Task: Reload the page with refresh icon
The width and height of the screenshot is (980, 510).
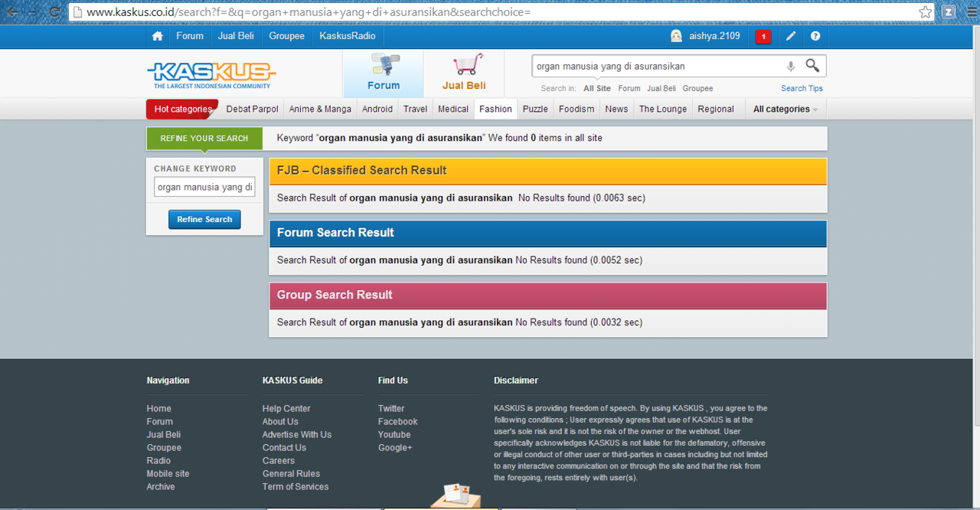Action: pos(55,12)
